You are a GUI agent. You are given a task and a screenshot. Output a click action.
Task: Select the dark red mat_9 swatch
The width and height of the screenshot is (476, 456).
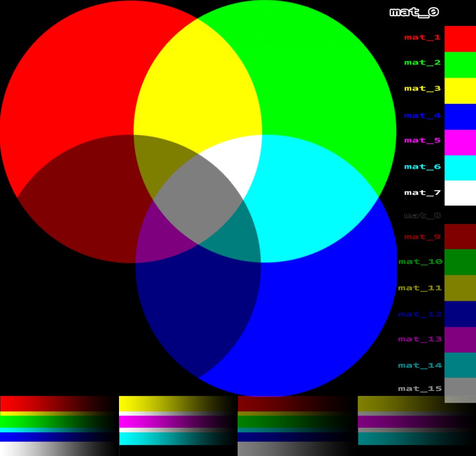pyautogui.click(x=460, y=237)
